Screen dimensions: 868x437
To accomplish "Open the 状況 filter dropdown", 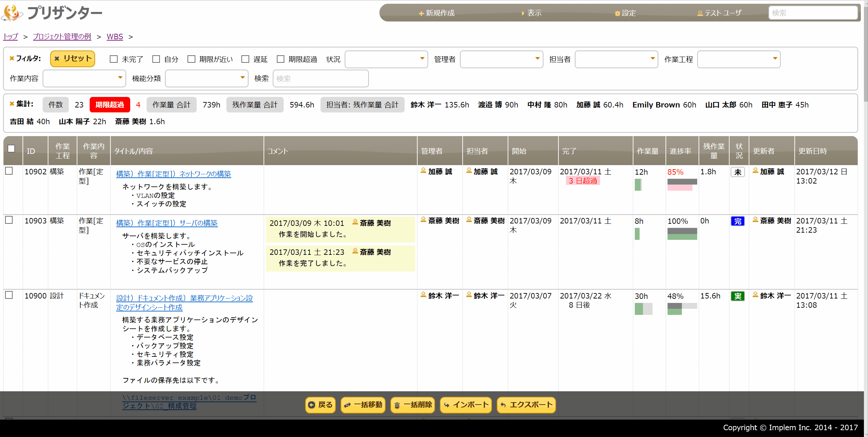I will coord(386,59).
